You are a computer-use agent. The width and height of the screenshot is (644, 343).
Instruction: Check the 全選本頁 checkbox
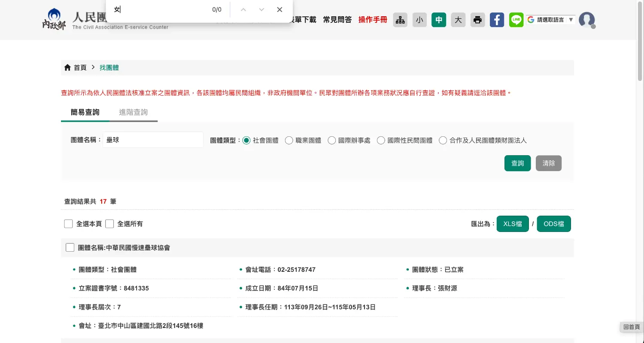[x=68, y=224]
